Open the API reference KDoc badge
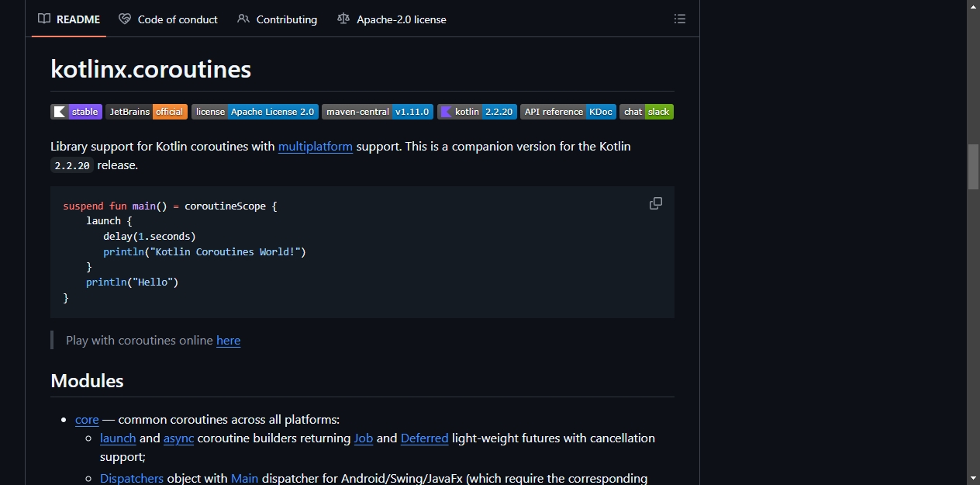 click(568, 112)
